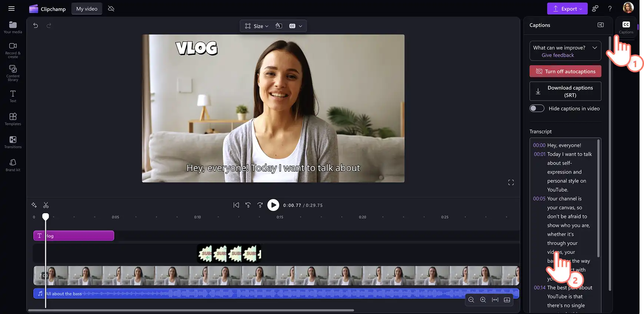Redo the last action
Viewport: 644px width, 314px height.
(x=49, y=26)
